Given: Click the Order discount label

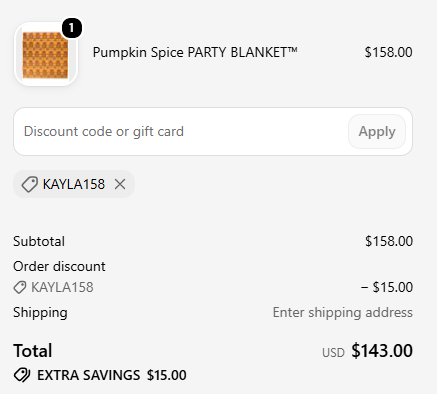Looking at the screenshot, I should tap(59, 266).
